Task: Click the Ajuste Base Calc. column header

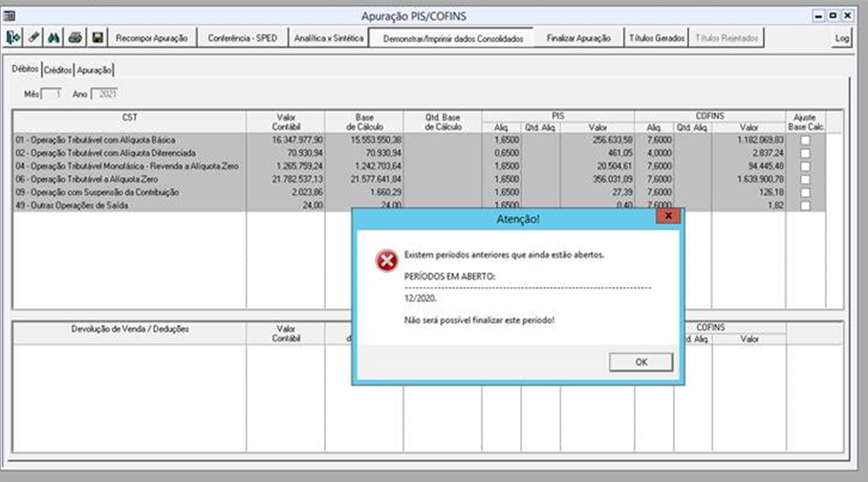Action: coord(806,121)
